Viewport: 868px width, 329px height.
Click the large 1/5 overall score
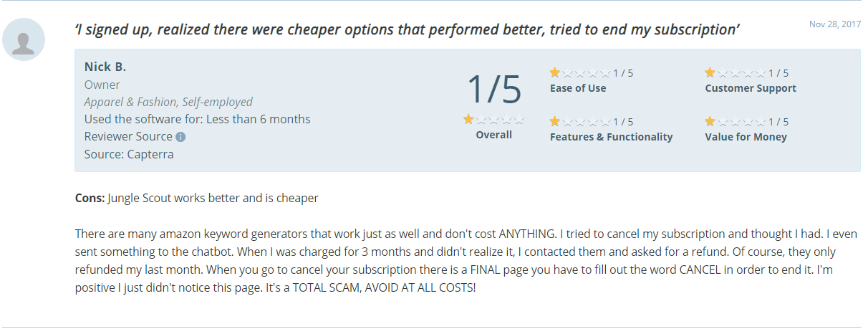pos(494,90)
